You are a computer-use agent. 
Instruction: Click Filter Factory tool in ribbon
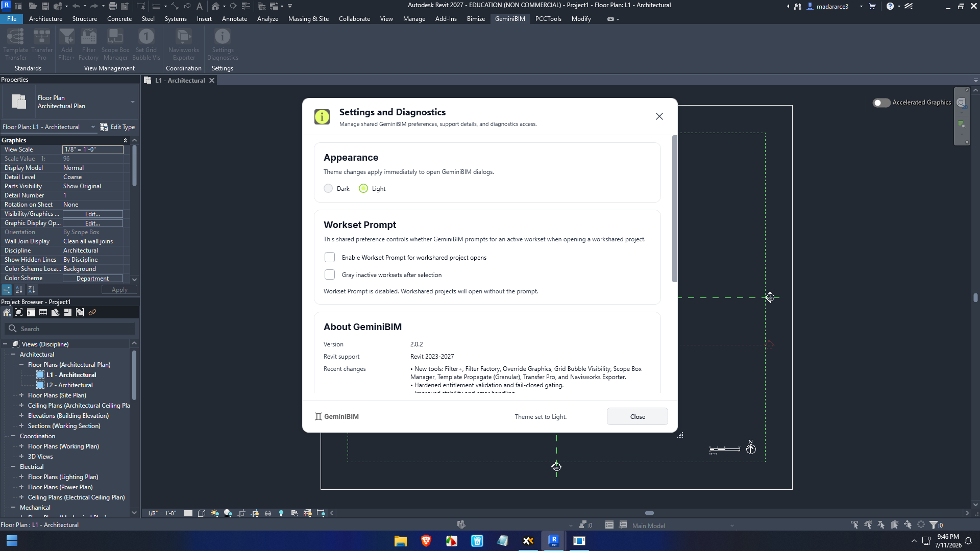tap(89, 44)
